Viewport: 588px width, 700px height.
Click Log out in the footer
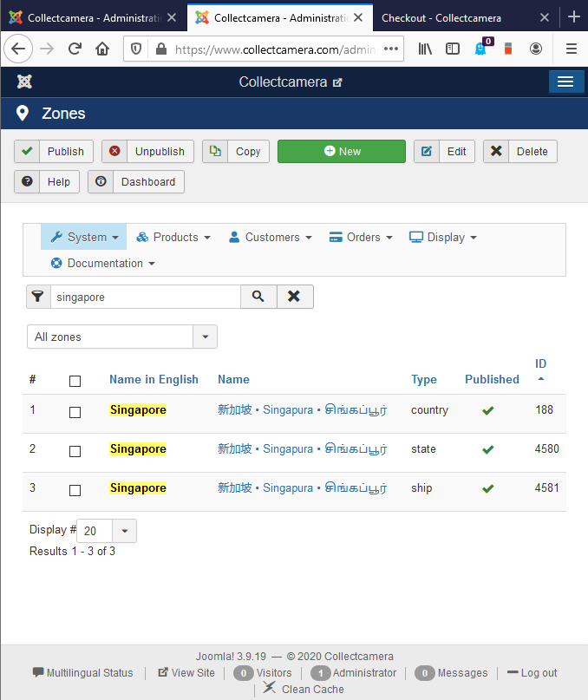(532, 673)
